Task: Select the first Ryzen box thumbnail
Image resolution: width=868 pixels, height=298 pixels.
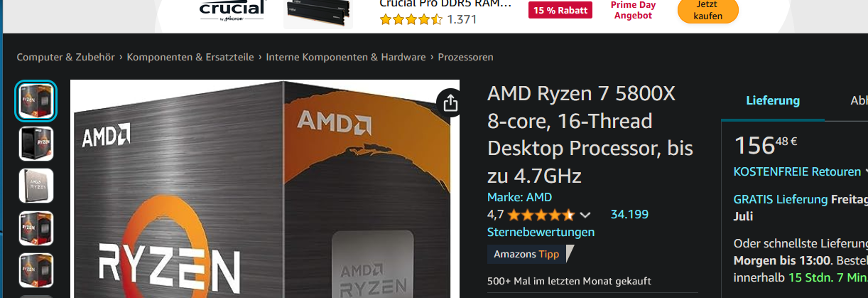Action: (x=36, y=100)
